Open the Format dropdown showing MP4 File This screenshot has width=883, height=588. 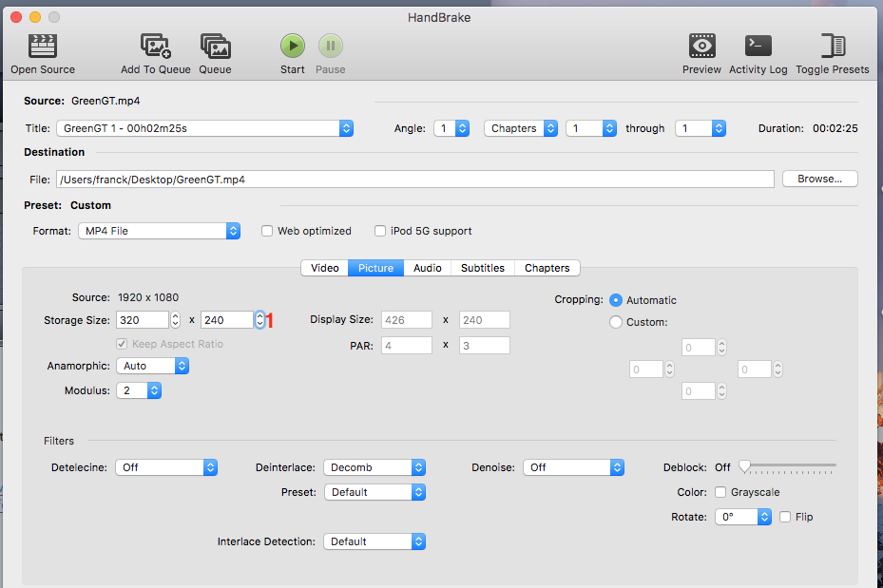(x=160, y=231)
